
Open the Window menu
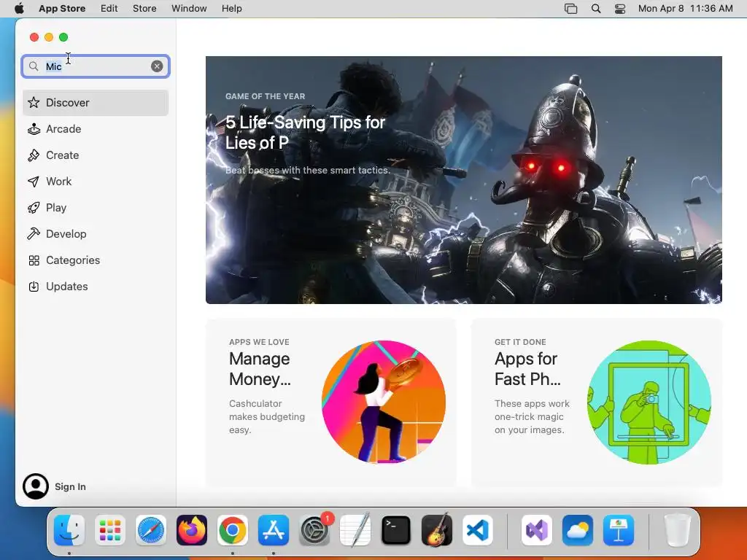[189, 9]
